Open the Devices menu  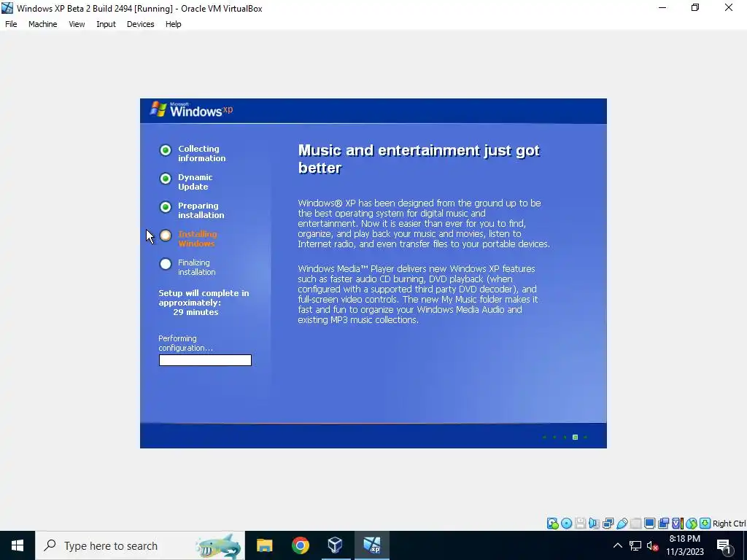(141, 24)
